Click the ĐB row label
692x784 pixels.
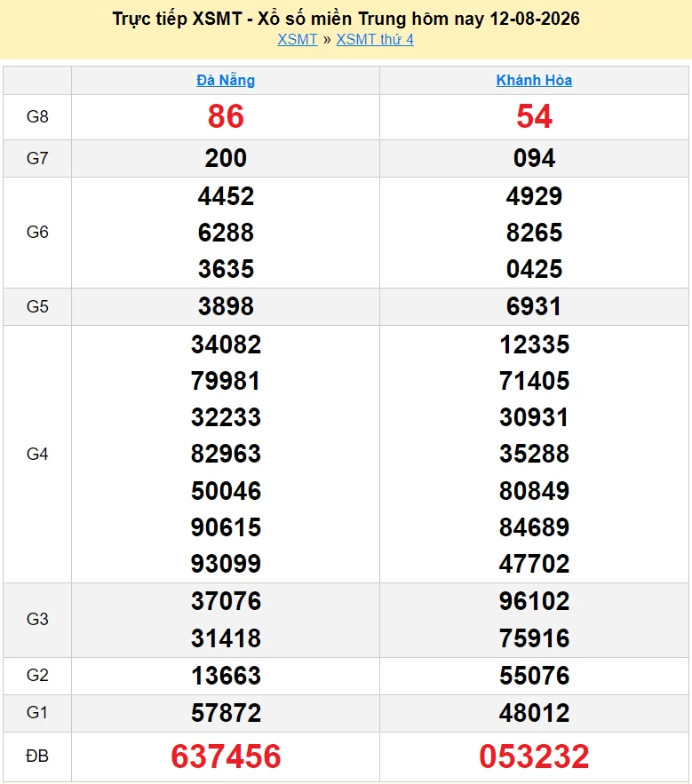pyautogui.click(x=37, y=756)
